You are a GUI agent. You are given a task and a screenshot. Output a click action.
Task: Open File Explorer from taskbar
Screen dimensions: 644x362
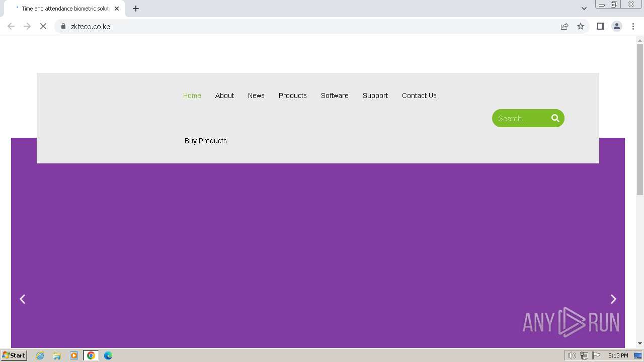coord(57,355)
